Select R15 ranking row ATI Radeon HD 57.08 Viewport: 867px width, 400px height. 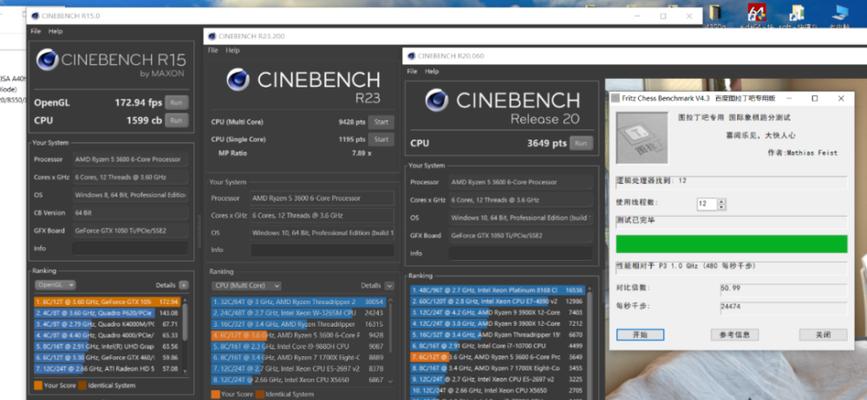click(x=107, y=368)
